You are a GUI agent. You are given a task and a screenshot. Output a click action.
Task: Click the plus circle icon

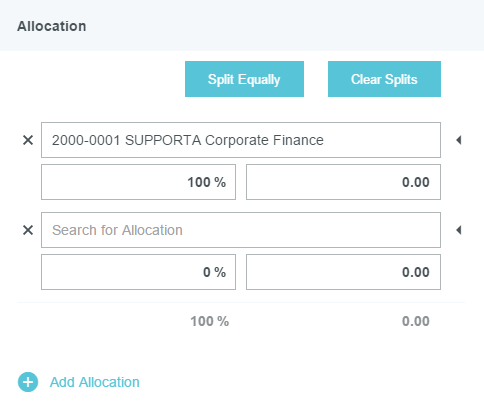click(28, 382)
